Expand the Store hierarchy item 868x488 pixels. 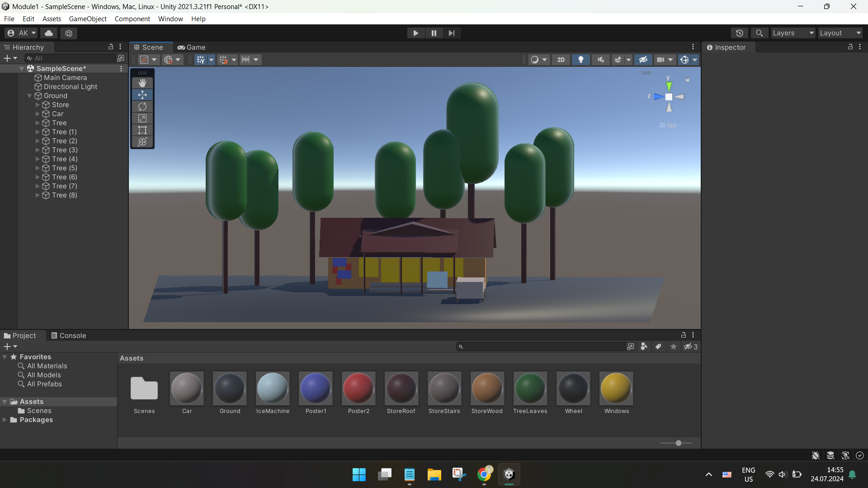pos(38,104)
